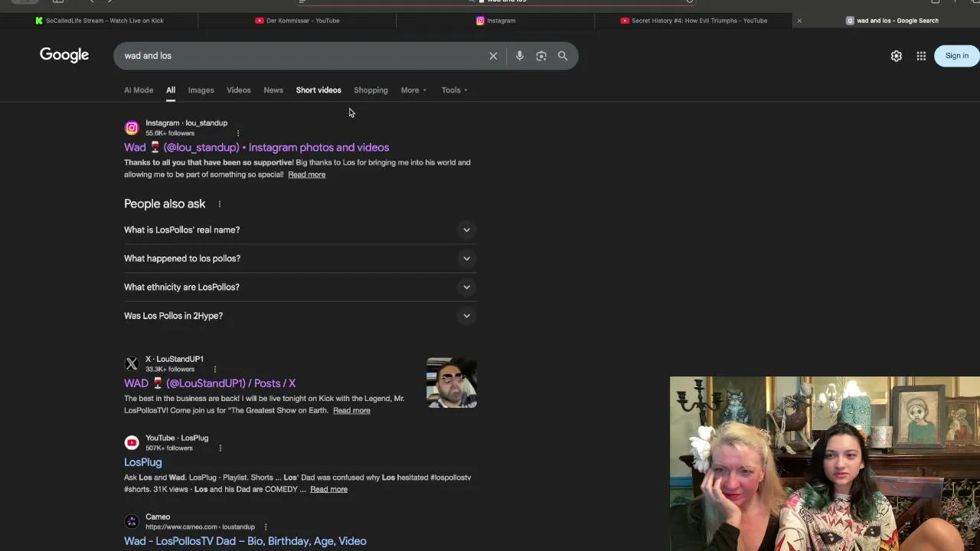The height and width of the screenshot is (551, 980).
Task: Open Google apps grid icon
Action: pyautogui.click(x=921, y=56)
